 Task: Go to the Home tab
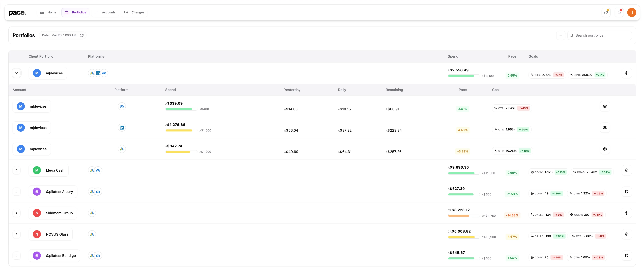click(x=48, y=12)
